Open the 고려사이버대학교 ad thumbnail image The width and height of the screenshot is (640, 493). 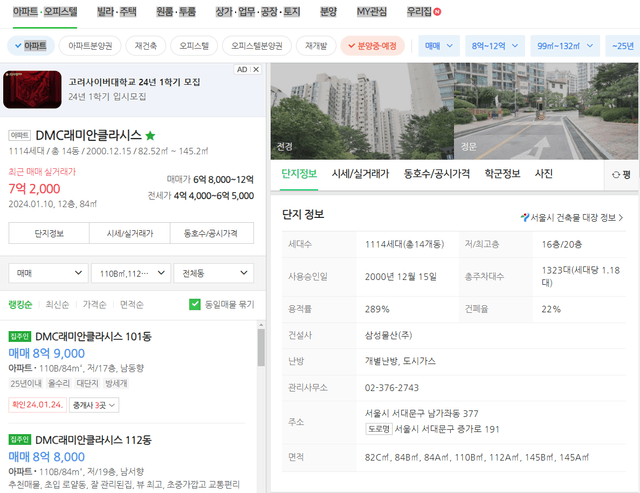click(32, 89)
